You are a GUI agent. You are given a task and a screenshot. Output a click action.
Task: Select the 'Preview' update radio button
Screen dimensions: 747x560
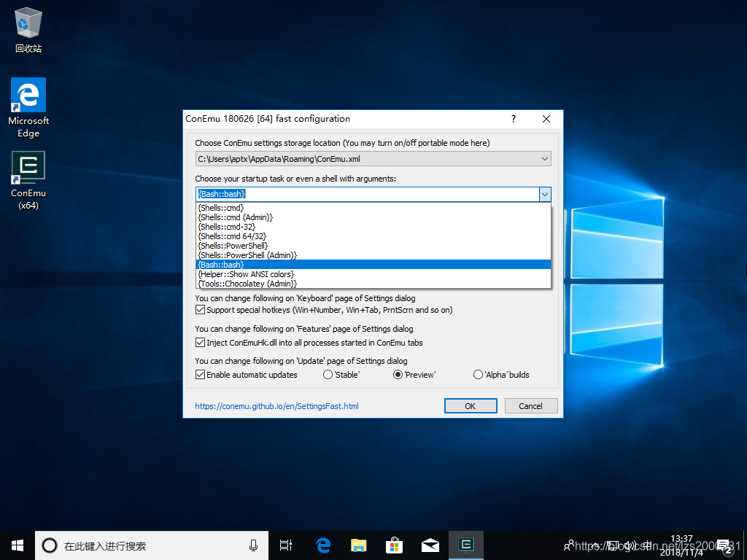click(398, 375)
